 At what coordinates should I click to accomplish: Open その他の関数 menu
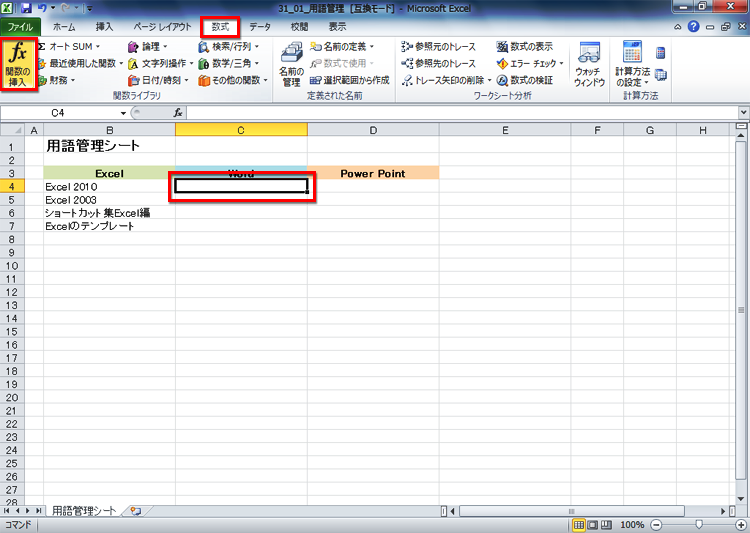pyautogui.click(x=233, y=80)
